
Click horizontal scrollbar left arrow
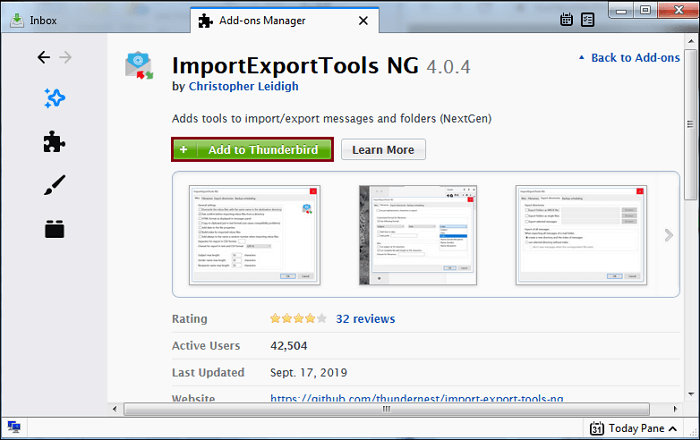pos(115,409)
